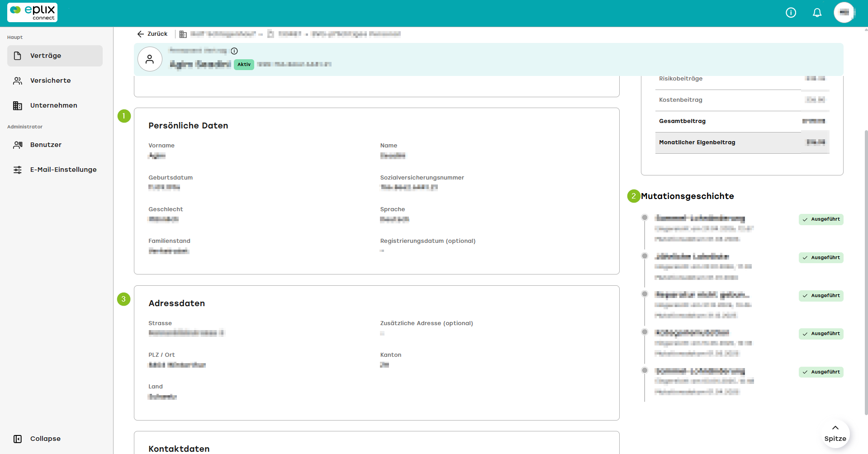This screenshot has width=868, height=454.
Task: Click the Versicherte people icon
Action: pos(18,80)
